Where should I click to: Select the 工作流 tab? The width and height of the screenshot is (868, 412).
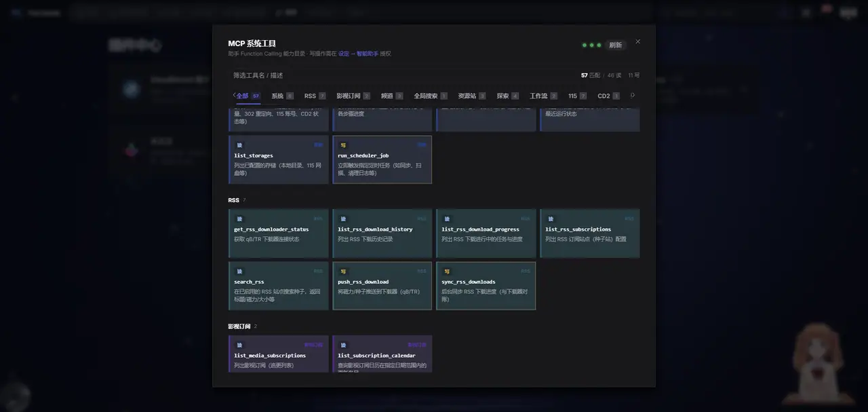(543, 96)
